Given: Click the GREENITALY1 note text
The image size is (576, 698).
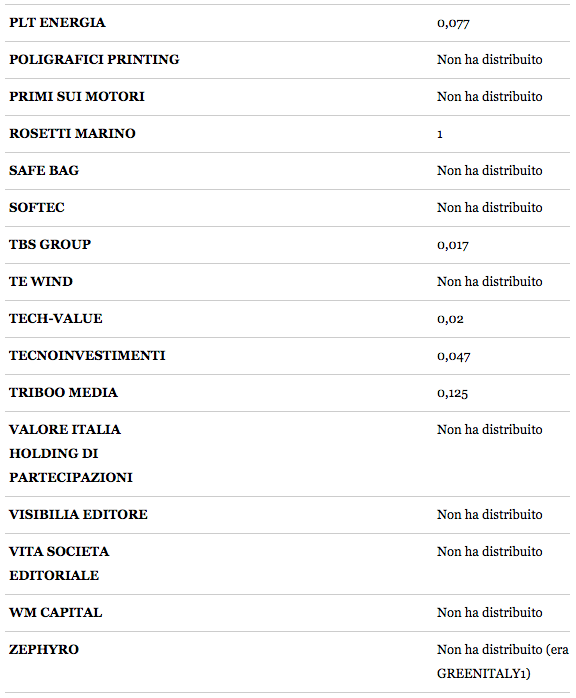Looking at the screenshot, I should (x=483, y=673).
